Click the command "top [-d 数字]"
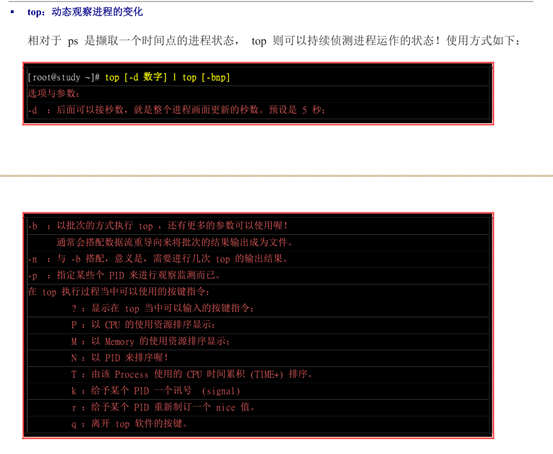Image resolution: width=553 pixels, height=454 pixels. coord(136,77)
